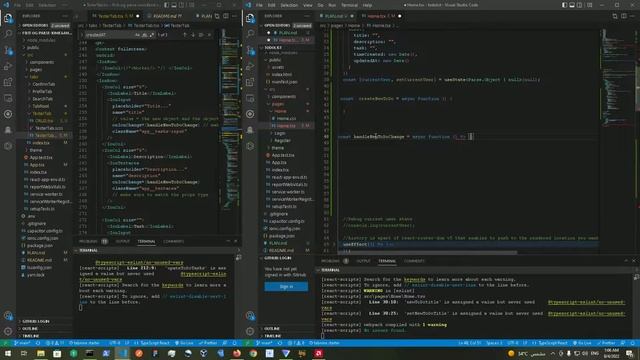Go to next find match in find widget
640x360 pixels.
tap(193, 35)
